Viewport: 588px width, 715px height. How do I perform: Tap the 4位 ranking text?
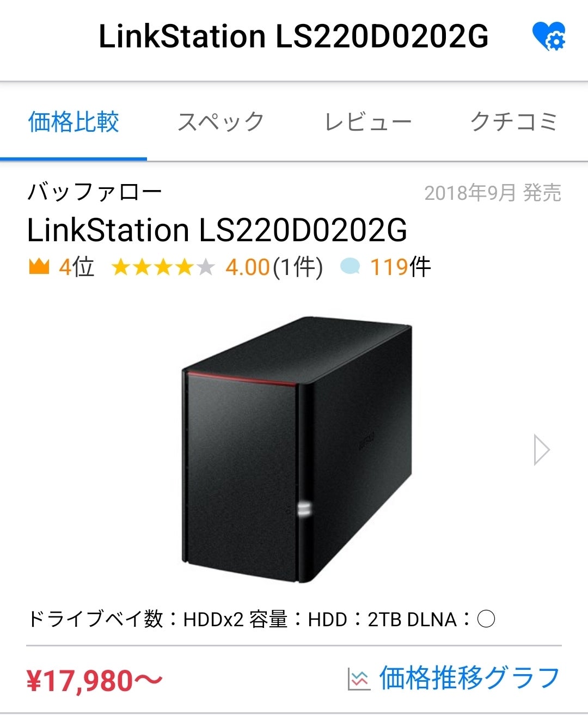(76, 267)
